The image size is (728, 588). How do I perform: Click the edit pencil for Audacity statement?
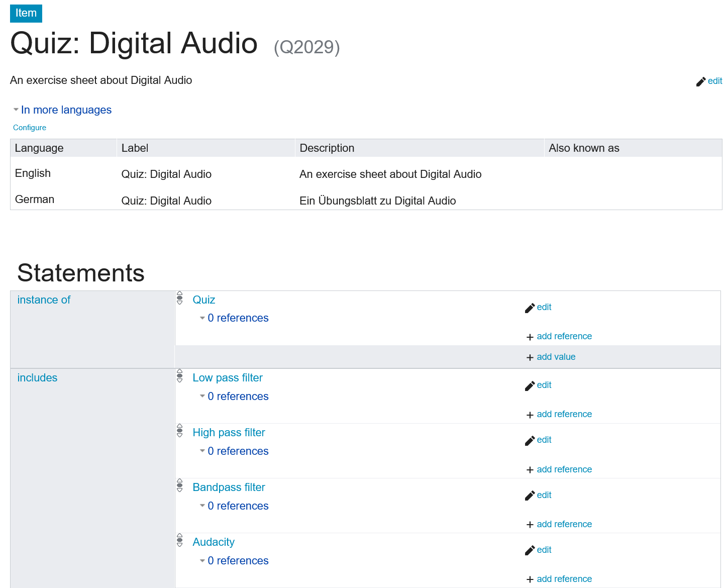[x=530, y=550]
